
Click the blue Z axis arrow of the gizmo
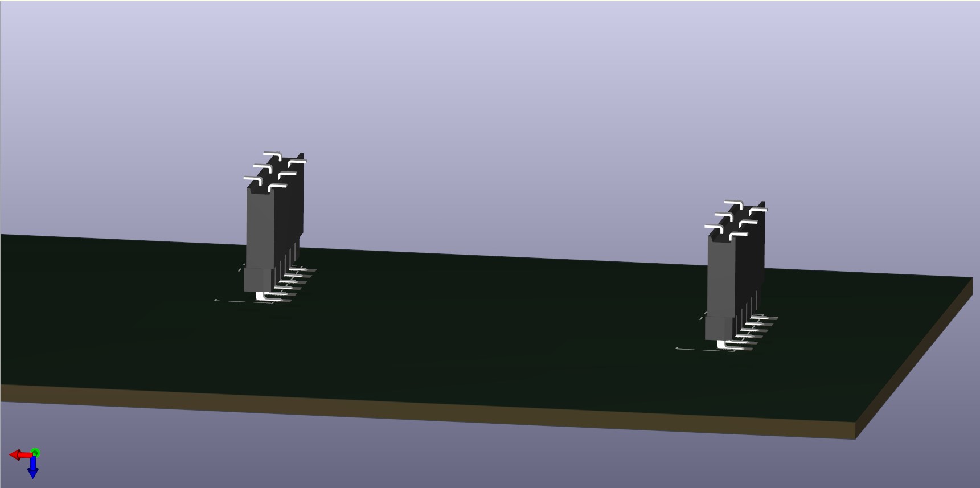(x=33, y=468)
